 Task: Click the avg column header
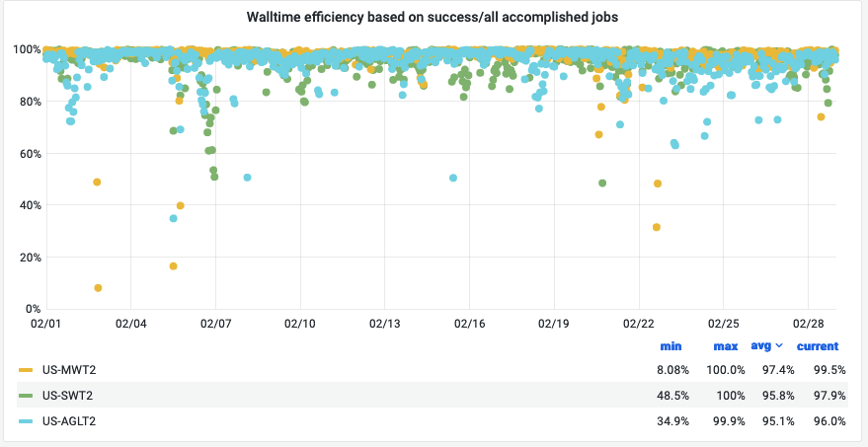click(x=760, y=346)
